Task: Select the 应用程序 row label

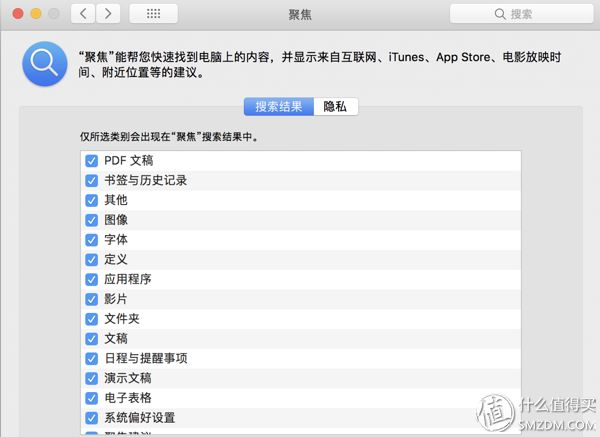Action: pos(128,279)
